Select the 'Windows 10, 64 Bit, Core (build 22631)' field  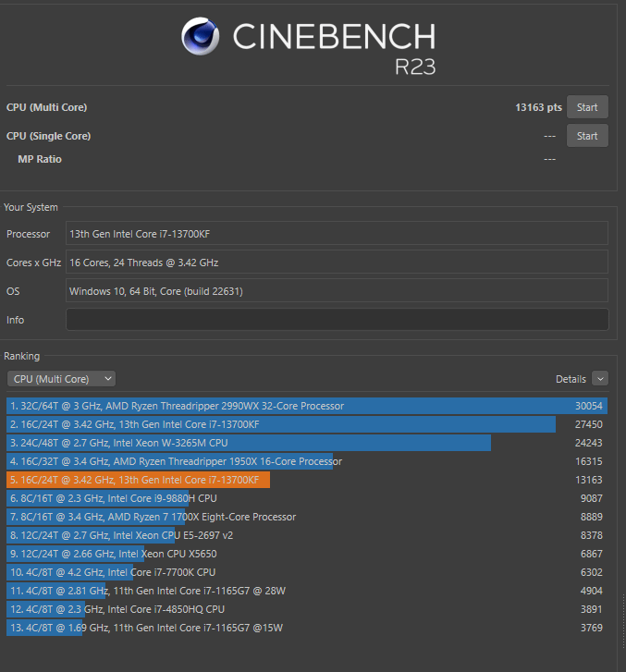point(337,291)
